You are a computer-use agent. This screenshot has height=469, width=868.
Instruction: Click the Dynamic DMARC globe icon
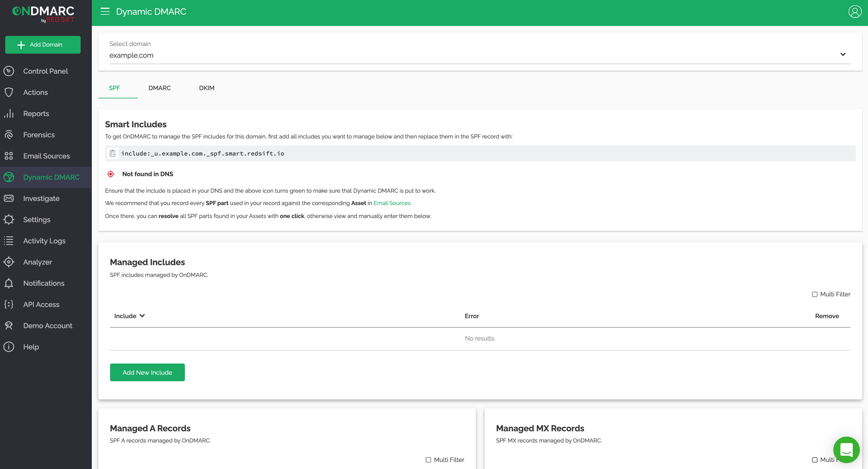point(9,178)
